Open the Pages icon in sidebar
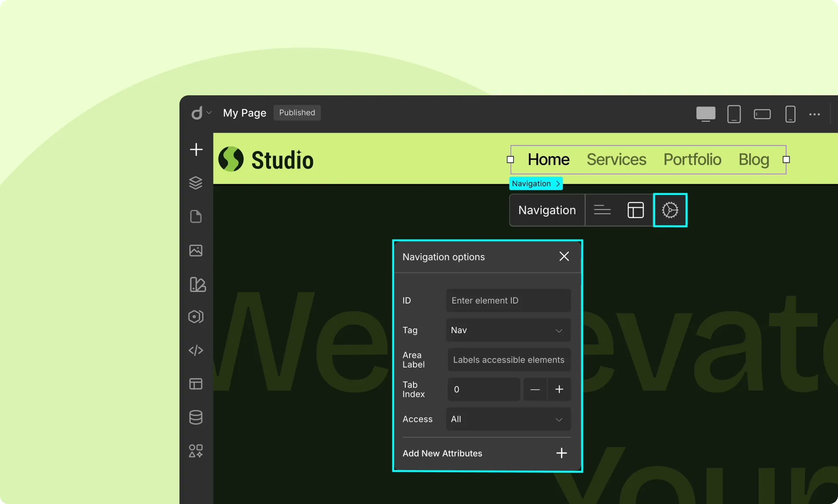This screenshot has width=838, height=504. [x=196, y=216]
